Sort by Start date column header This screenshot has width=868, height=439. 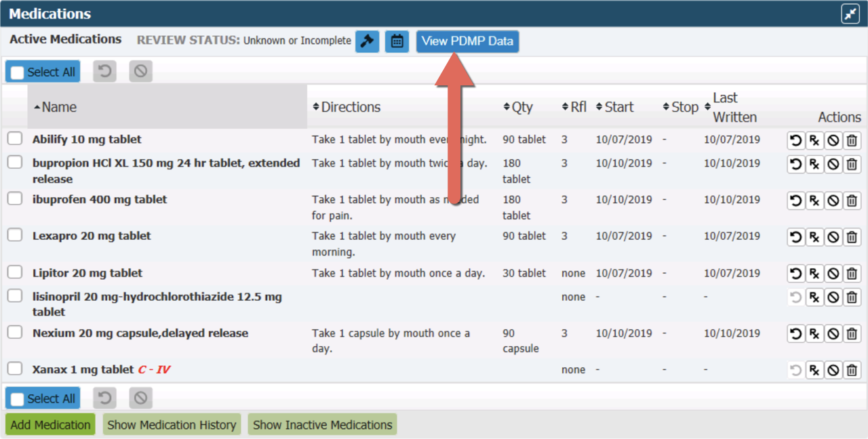(x=618, y=107)
